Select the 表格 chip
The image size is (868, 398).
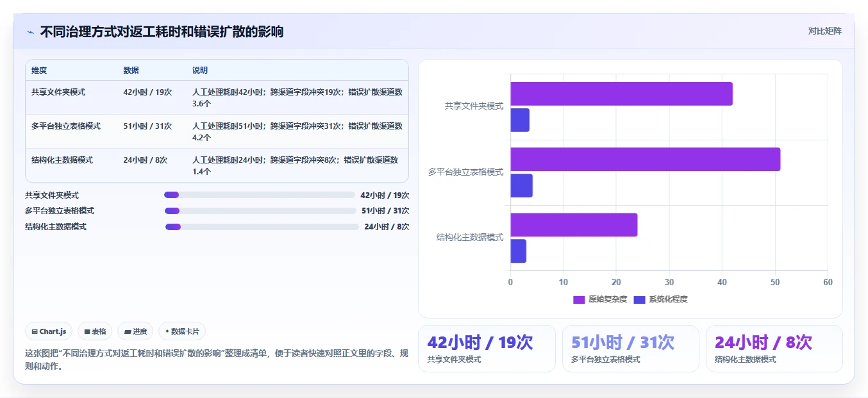(95, 331)
